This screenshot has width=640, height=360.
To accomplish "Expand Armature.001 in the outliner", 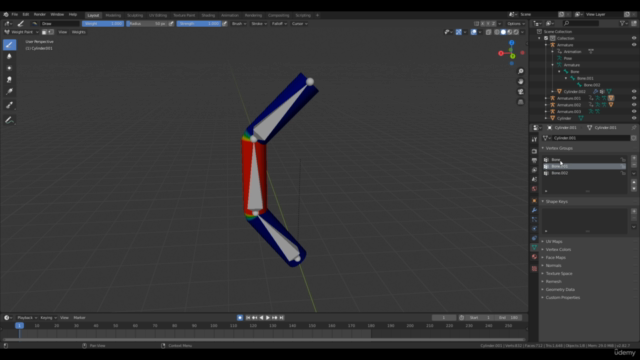I will click(x=546, y=98).
